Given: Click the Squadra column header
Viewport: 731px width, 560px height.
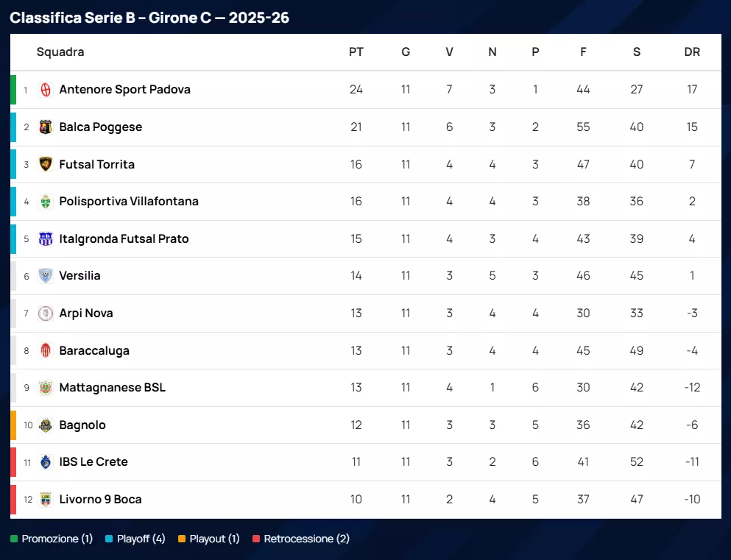Looking at the screenshot, I should (x=60, y=52).
